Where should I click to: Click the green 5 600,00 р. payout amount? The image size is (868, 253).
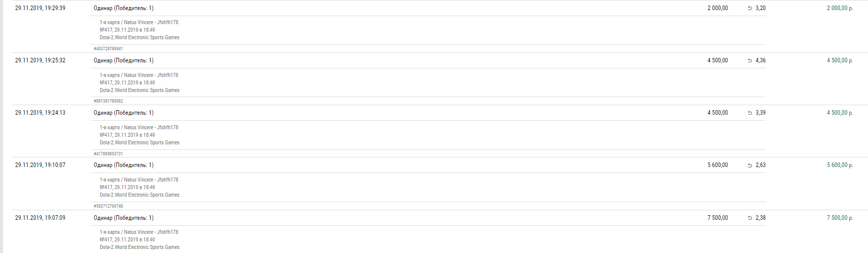[x=840, y=165]
